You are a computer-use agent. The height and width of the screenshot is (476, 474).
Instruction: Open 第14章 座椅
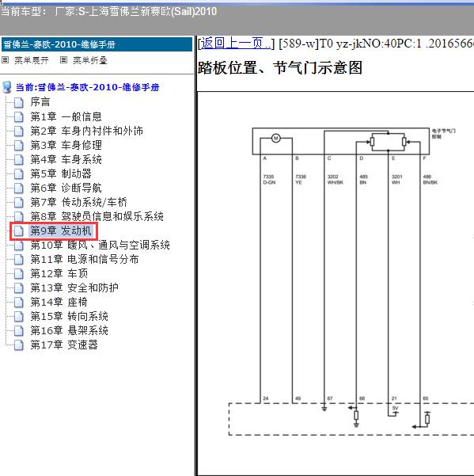tap(59, 302)
